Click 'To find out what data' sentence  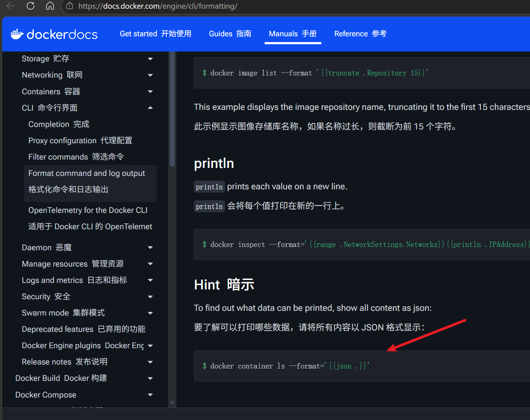click(x=313, y=308)
